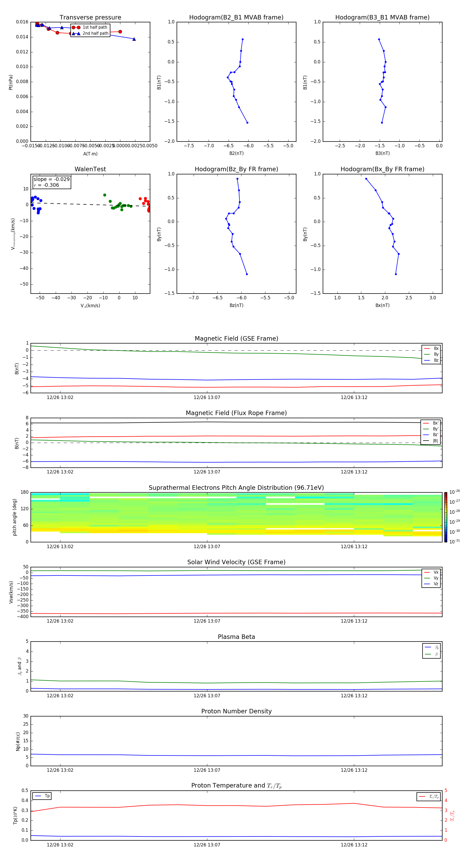The image size is (473, 868).
Task: Click the "Bz(nT)" x-axis label
Action: [x=236, y=305]
